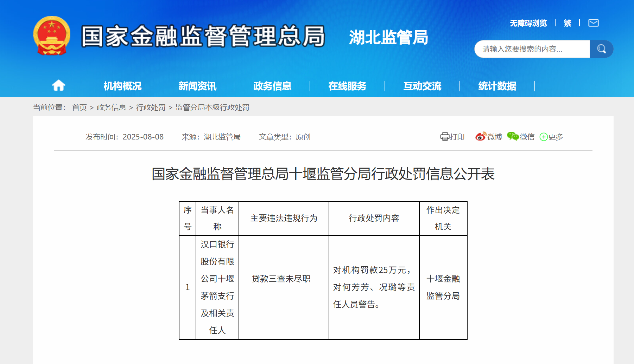Click the 序号 column header
The width and height of the screenshot is (634, 364).
(x=188, y=218)
